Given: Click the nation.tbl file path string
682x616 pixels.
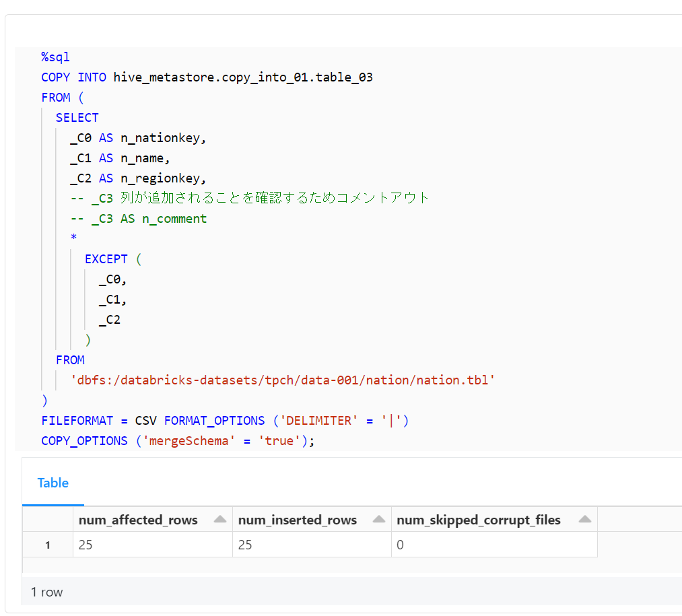Looking at the screenshot, I should 283,380.
